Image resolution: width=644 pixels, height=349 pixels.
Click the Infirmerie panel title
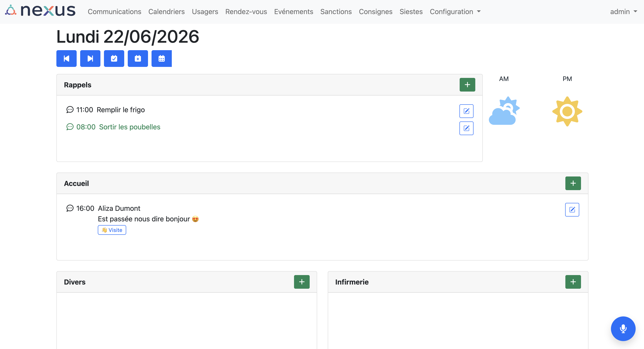[x=352, y=282]
